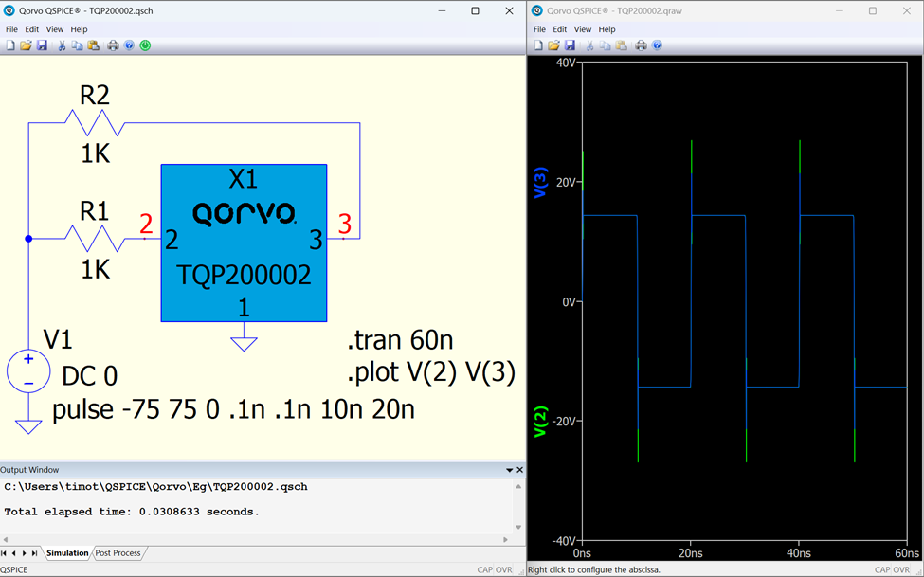Print the waveform plot using printer icon
The width and height of the screenshot is (924, 577).
[x=641, y=45]
